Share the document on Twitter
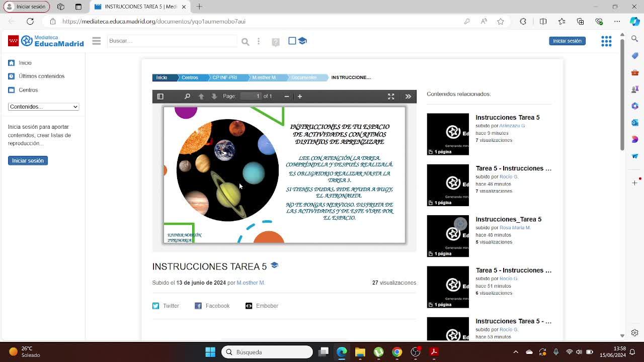This screenshot has width=644, height=362. (x=166, y=306)
